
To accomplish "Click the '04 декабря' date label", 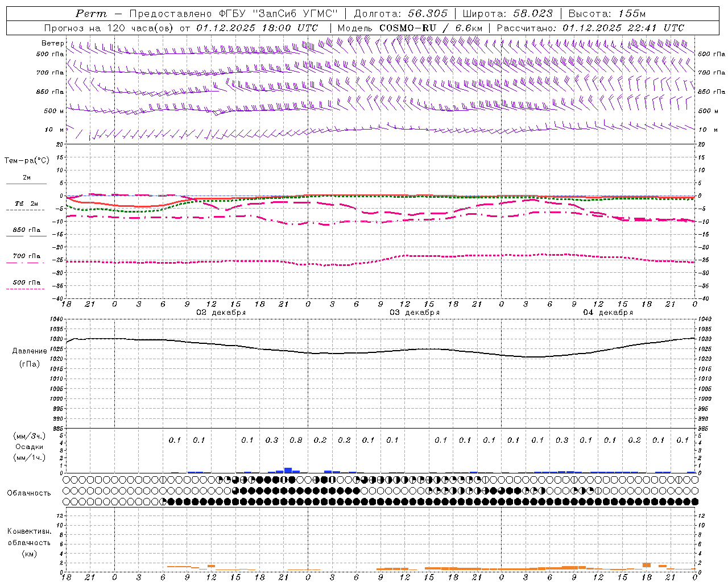I will pos(607,313).
